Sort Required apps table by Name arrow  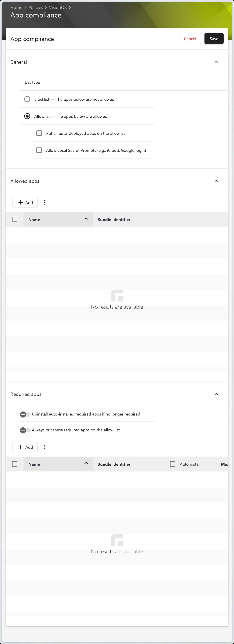[x=86, y=463]
